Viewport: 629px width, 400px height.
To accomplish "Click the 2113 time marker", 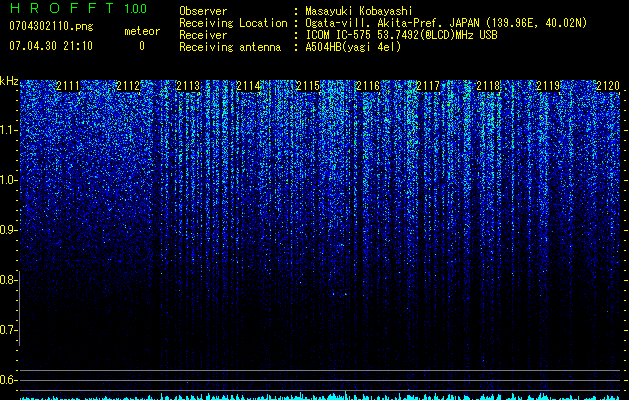I will [188, 86].
